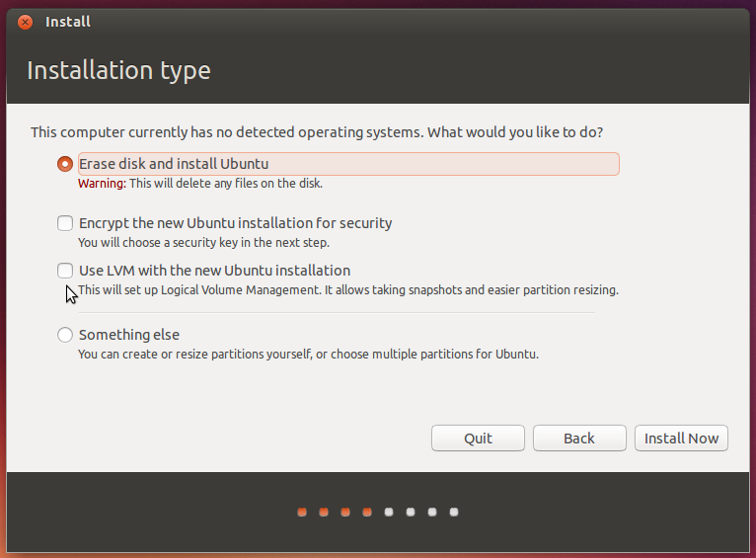Click the Quit button
The width and height of the screenshot is (756, 558).
478,438
